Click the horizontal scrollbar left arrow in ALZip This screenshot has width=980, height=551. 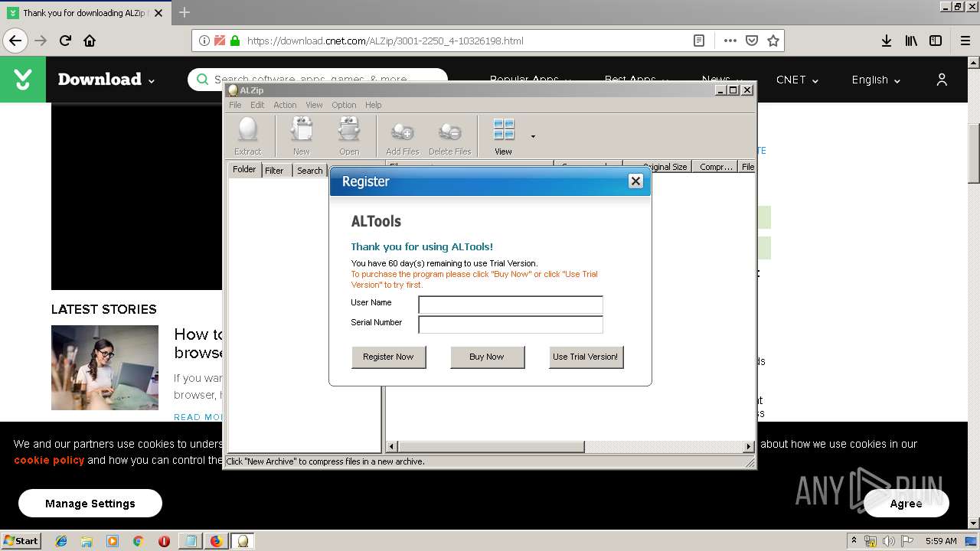391,446
